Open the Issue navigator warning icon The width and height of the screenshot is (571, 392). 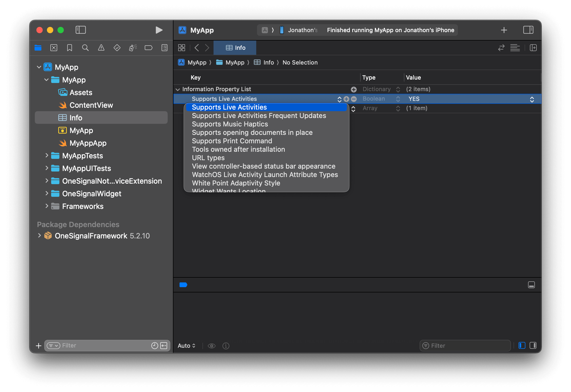(101, 48)
